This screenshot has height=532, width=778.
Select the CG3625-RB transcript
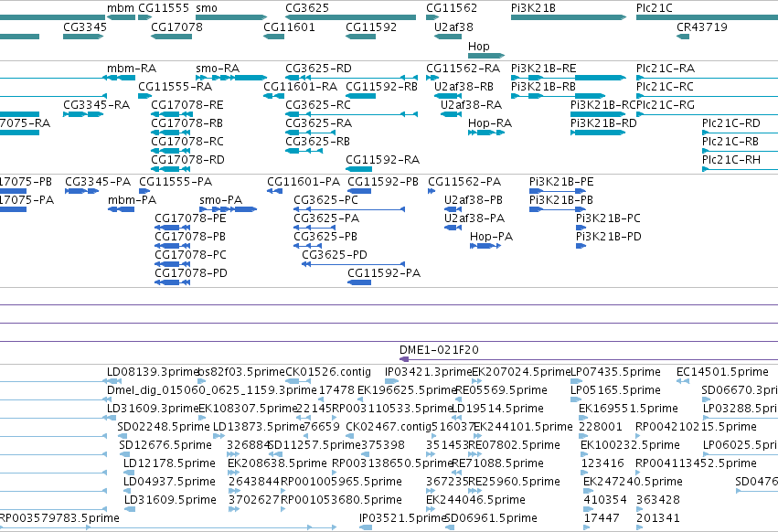(304, 151)
